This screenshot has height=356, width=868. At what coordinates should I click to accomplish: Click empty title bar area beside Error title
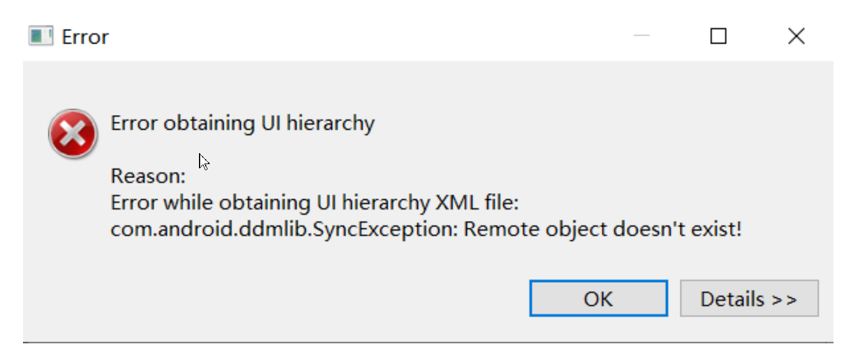(x=363, y=36)
